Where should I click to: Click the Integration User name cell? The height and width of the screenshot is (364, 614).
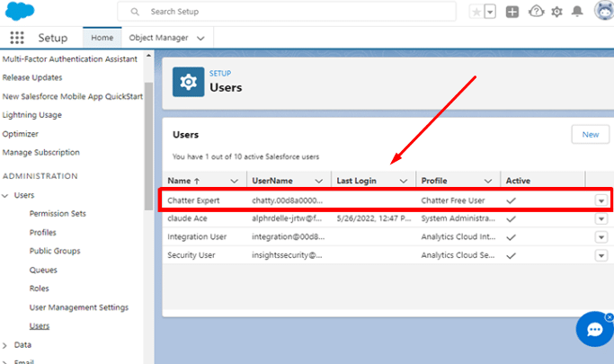coord(197,236)
